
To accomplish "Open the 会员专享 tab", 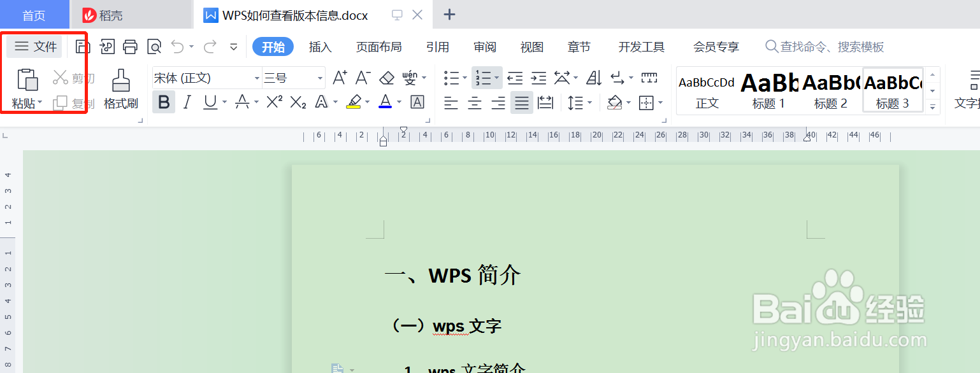I will click(x=716, y=46).
